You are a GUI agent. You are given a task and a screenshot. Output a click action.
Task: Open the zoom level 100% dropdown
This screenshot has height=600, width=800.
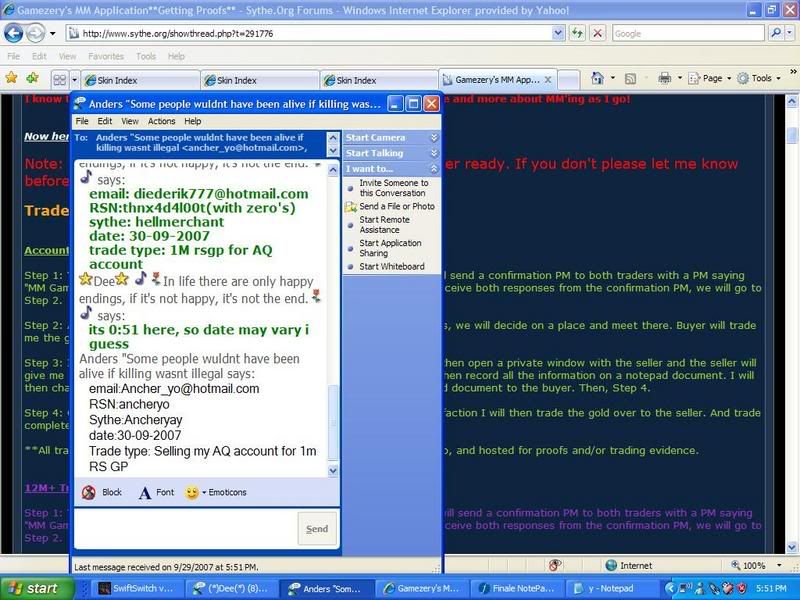(779, 565)
